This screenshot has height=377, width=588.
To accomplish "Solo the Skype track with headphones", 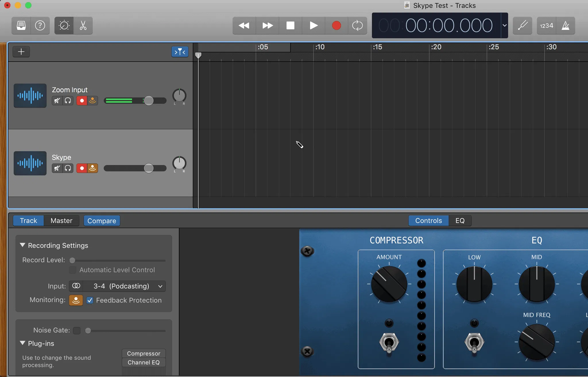I will 68,168.
